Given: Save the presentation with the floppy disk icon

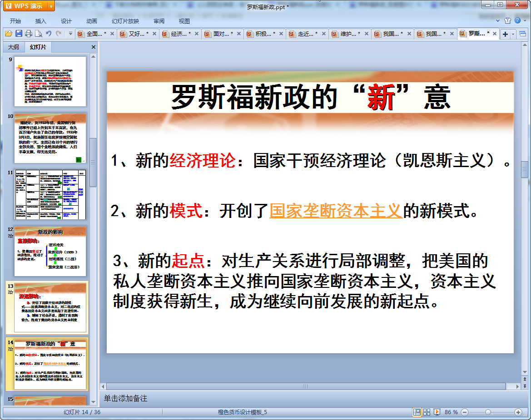Looking at the screenshot, I should 19,34.
